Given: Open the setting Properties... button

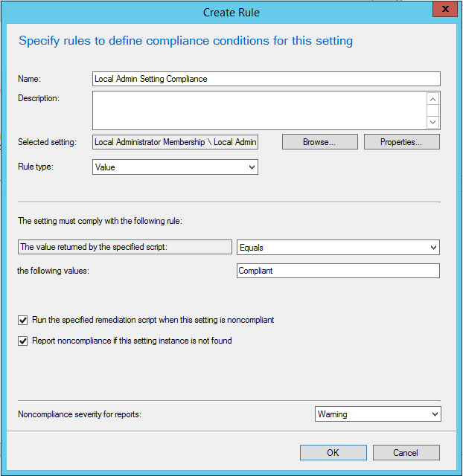Looking at the screenshot, I should [x=401, y=142].
